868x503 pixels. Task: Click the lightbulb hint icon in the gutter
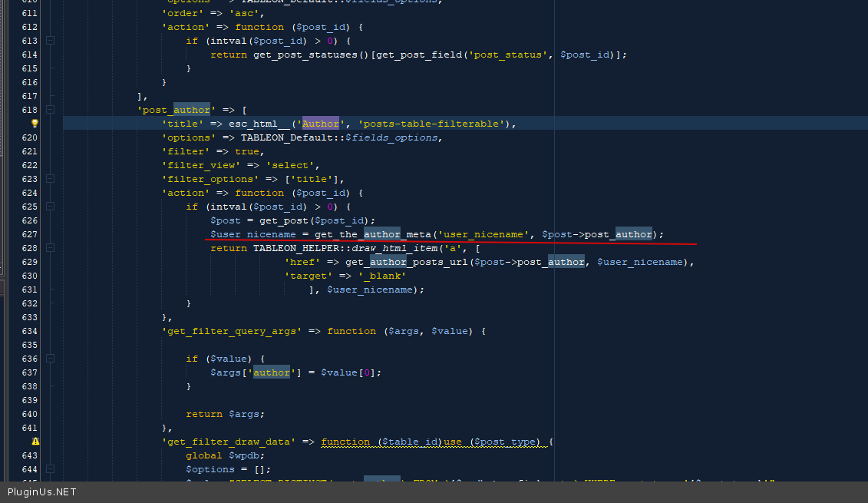35,123
